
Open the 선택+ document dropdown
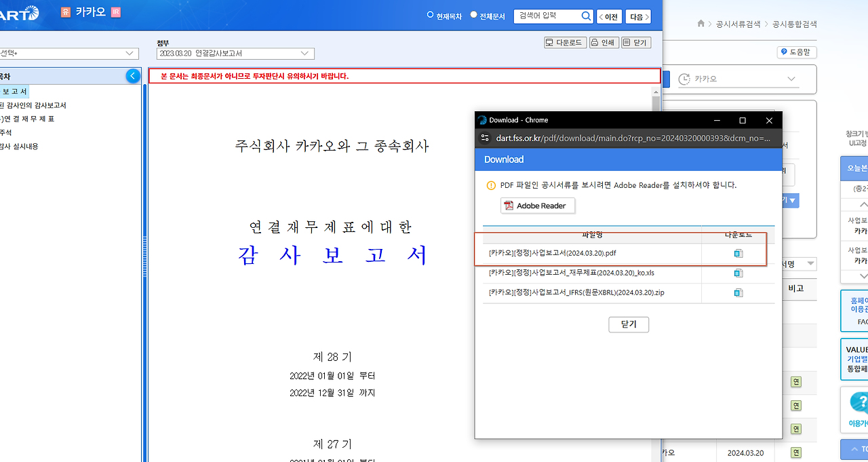tap(68, 54)
